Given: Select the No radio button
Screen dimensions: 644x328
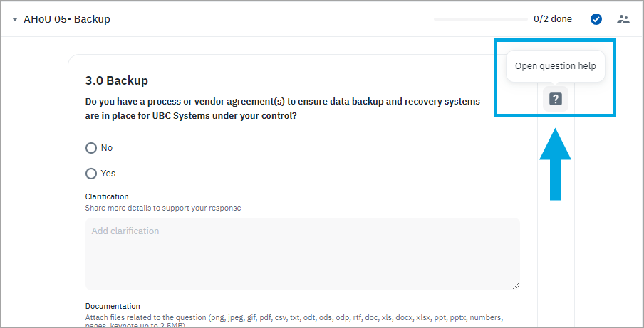Looking at the screenshot, I should tap(91, 148).
